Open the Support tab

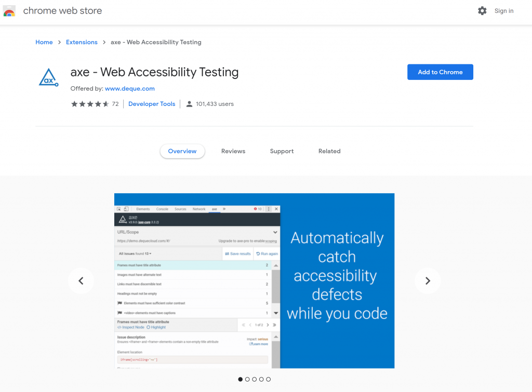[x=282, y=151]
